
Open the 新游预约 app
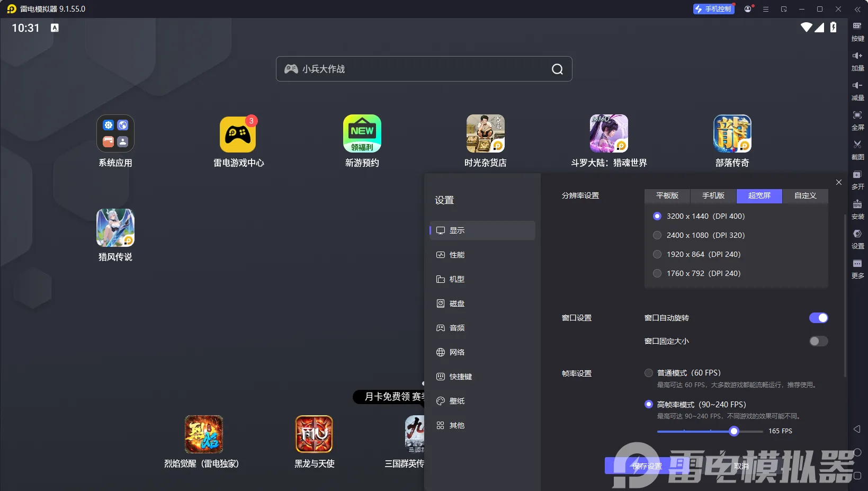362,141
